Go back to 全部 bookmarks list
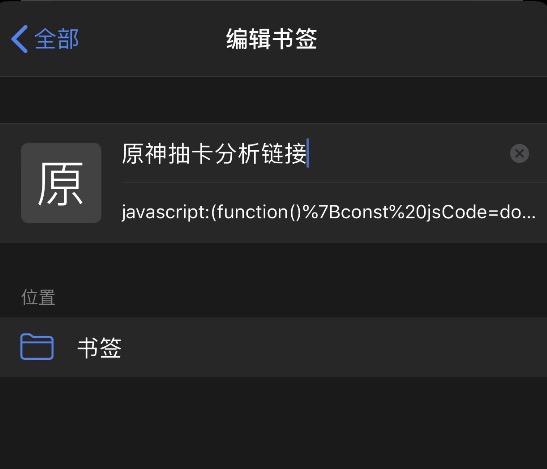The image size is (547, 469). (x=45, y=39)
